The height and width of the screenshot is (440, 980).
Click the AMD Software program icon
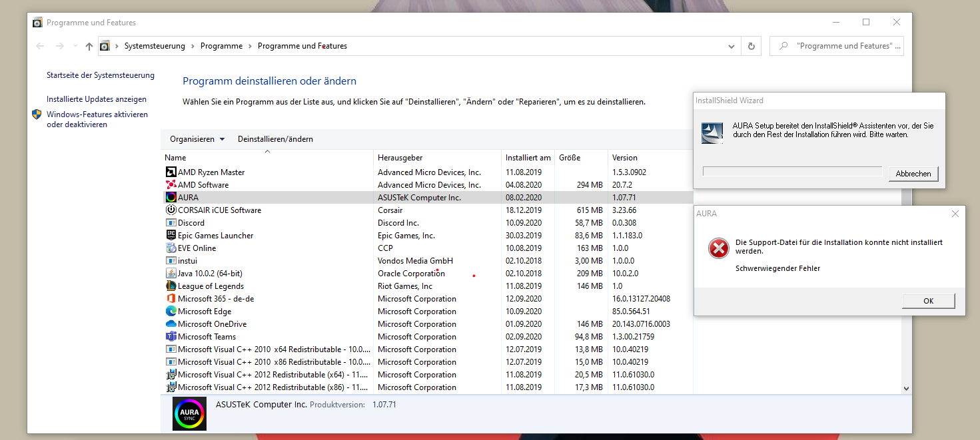click(x=171, y=185)
